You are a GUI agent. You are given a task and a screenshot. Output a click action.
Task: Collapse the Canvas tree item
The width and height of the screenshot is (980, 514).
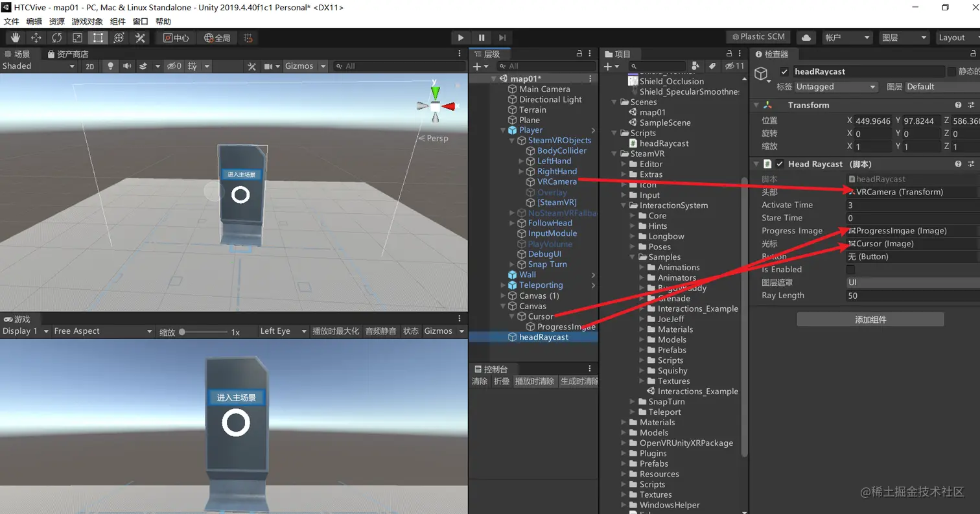(x=504, y=306)
